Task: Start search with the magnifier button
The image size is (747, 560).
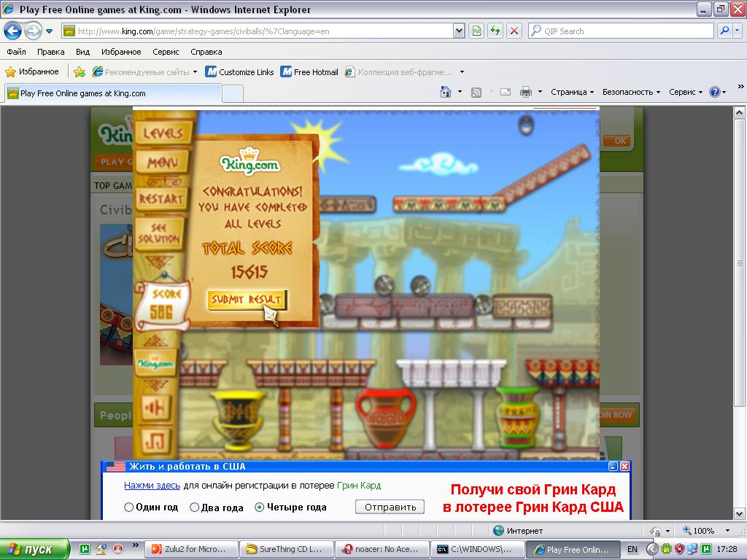Action: [724, 31]
